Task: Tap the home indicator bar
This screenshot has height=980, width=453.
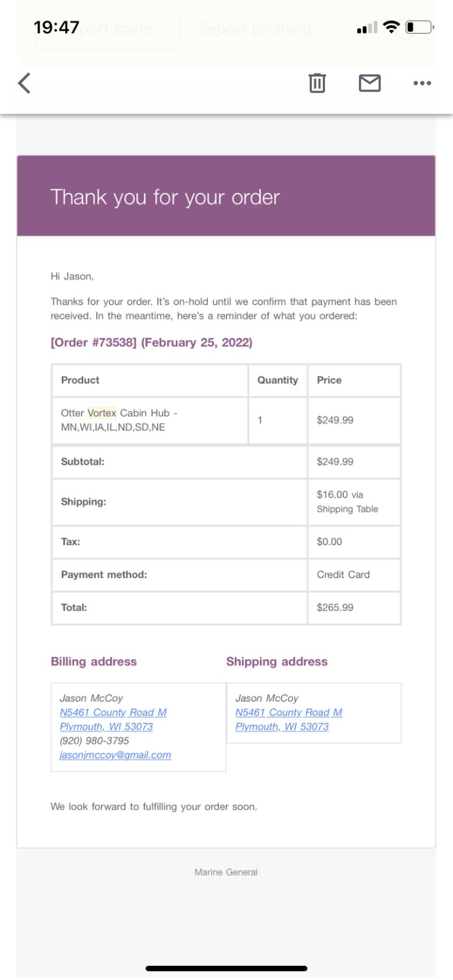Action: [x=226, y=969]
